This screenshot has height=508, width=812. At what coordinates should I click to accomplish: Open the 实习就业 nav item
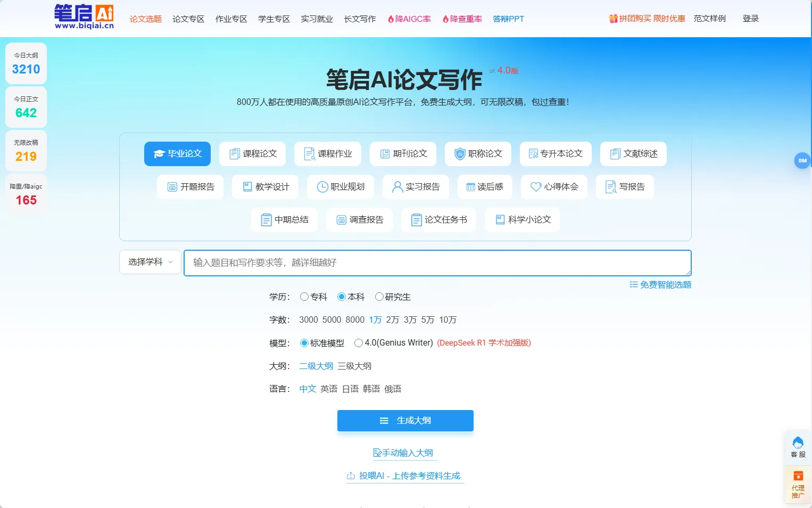pyautogui.click(x=317, y=19)
